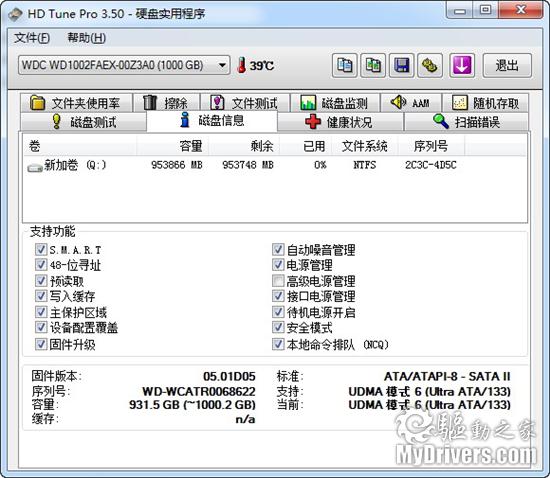The width and height of the screenshot is (550, 478).
Task: Click the 剩余 column header
Action: tap(244, 146)
